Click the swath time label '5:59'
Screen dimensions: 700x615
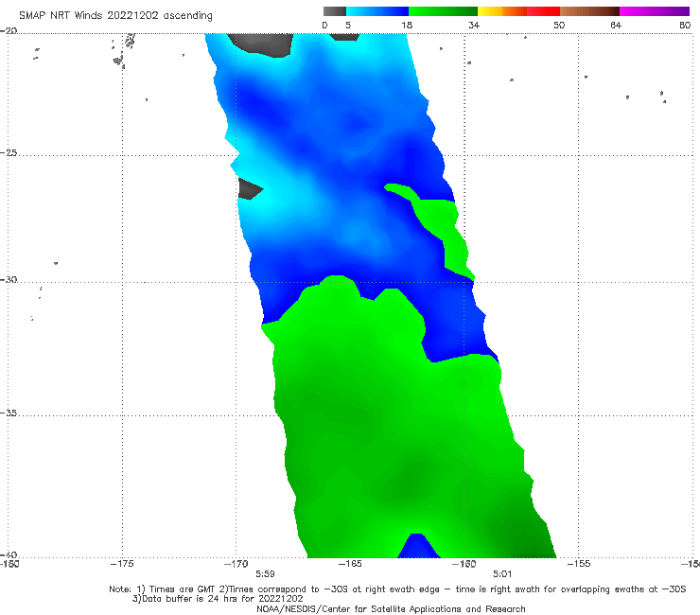click(x=265, y=573)
